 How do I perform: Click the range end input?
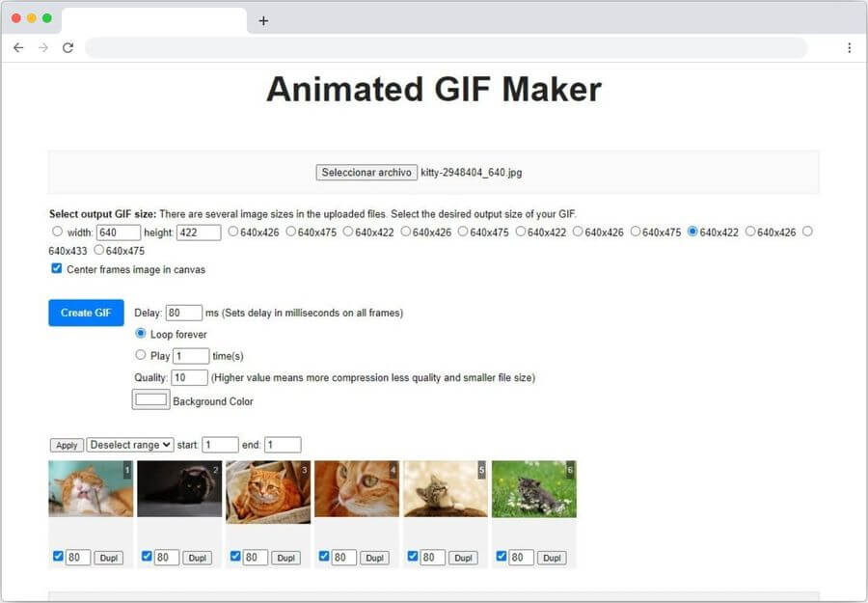pos(283,445)
